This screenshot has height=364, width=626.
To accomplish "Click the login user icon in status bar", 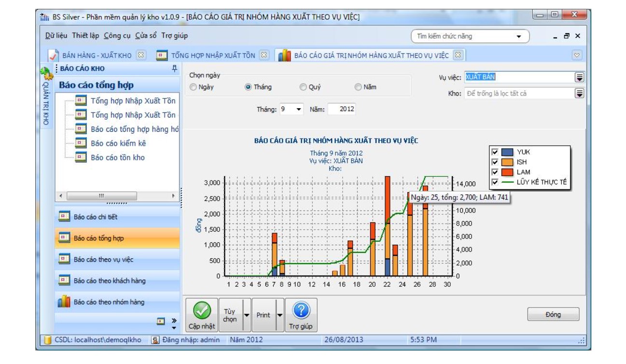I will (x=155, y=340).
